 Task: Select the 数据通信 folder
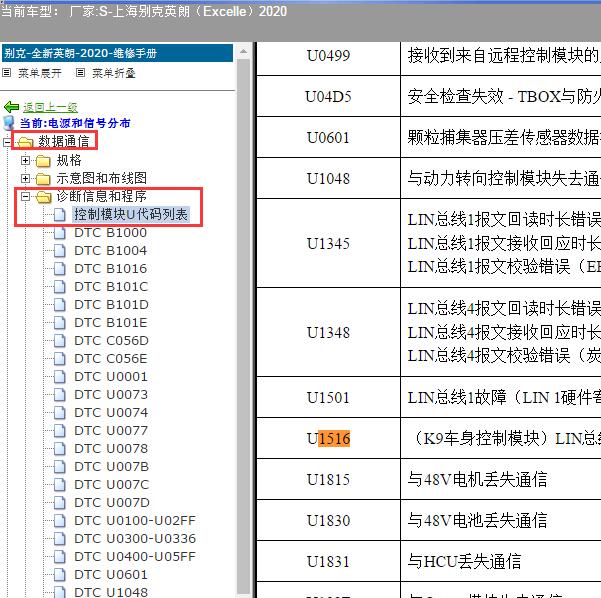click(64, 141)
